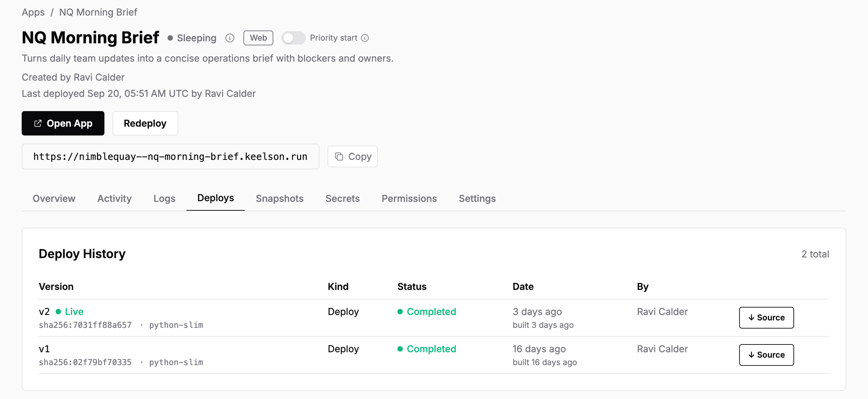Toggle the Priority start switch

click(x=293, y=38)
